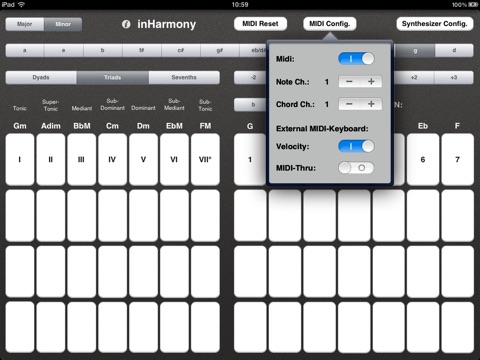Tap the Dm dominant chord pad V

tap(143, 159)
